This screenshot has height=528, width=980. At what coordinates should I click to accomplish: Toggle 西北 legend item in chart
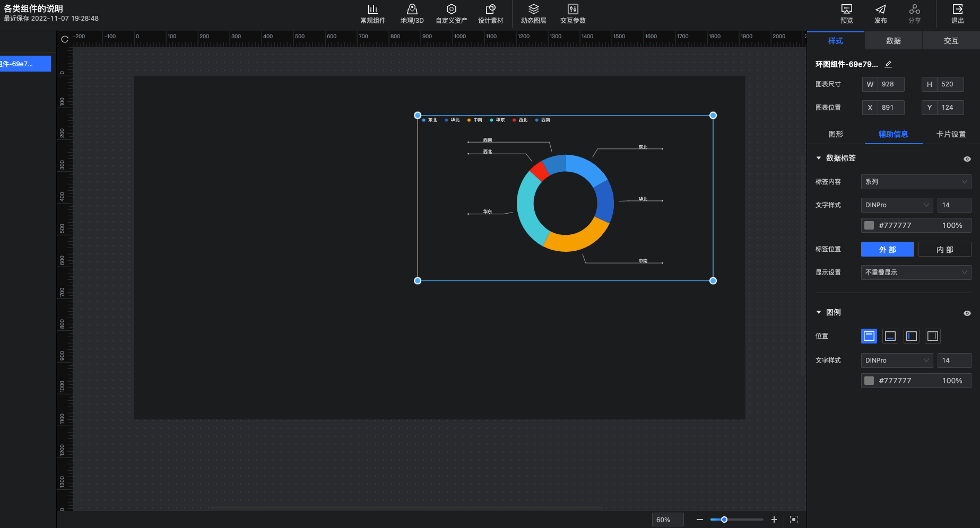tap(520, 120)
